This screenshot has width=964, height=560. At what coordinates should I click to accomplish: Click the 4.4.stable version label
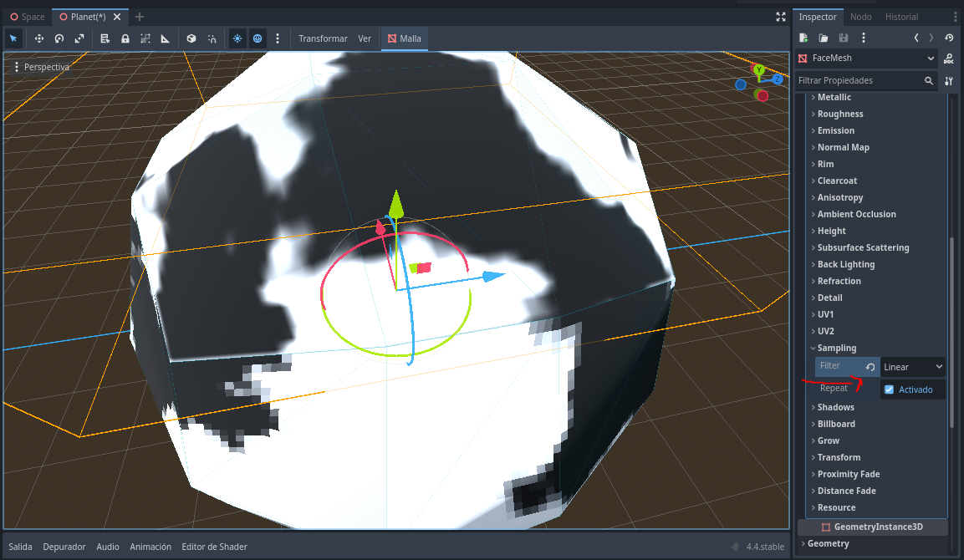pos(765,547)
